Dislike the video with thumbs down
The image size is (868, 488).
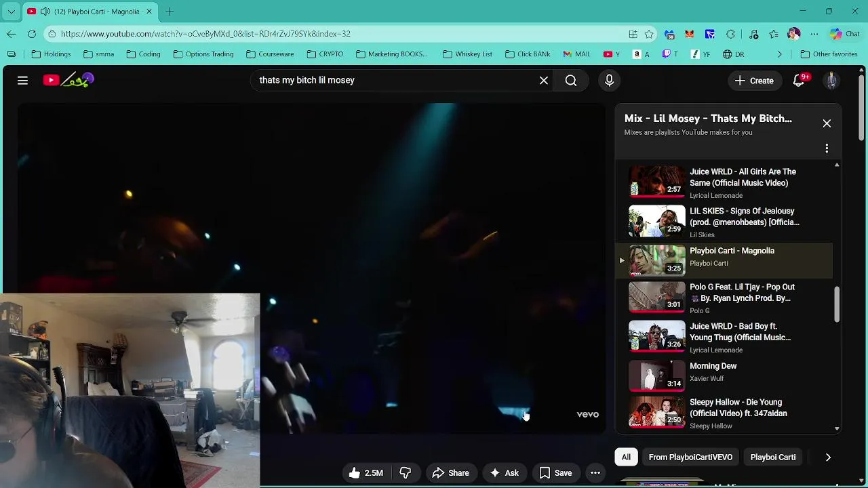tap(406, 473)
